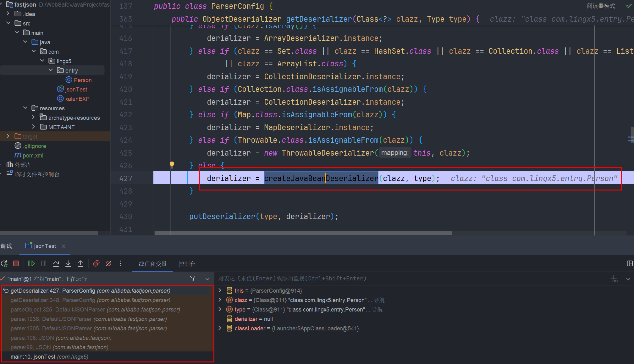Image resolution: width=634 pixels, height=364 pixels.
Task: Toggle Mute Breakpoints
Action: [108, 264]
